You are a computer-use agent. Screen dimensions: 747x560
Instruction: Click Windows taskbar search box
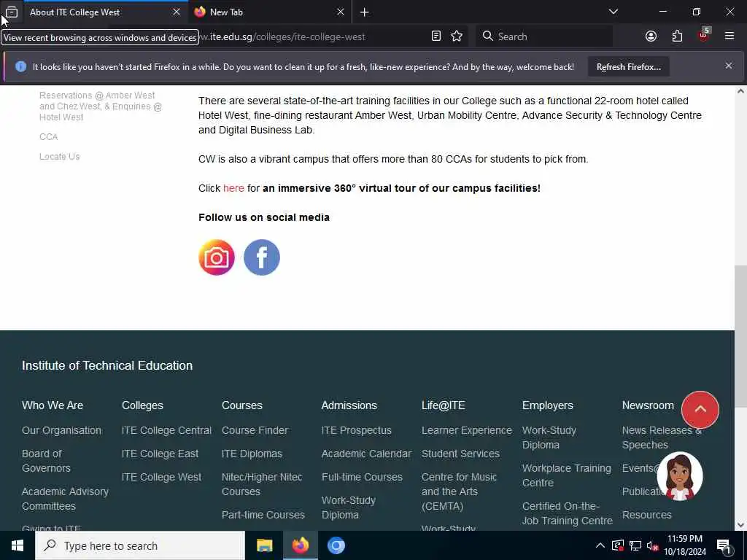click(x=140, y=545)
